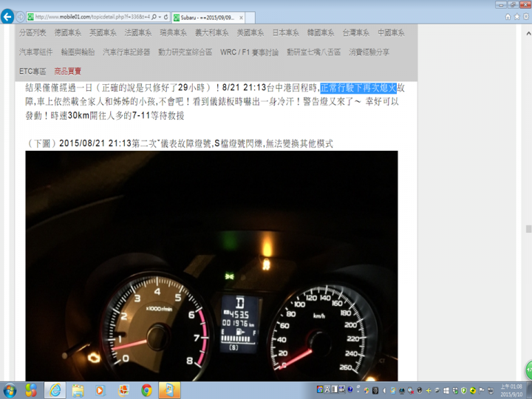Click the Show desktop strip at taskbar end
The height and width of the screenshot is (399, 532).
tap(529, 391)
